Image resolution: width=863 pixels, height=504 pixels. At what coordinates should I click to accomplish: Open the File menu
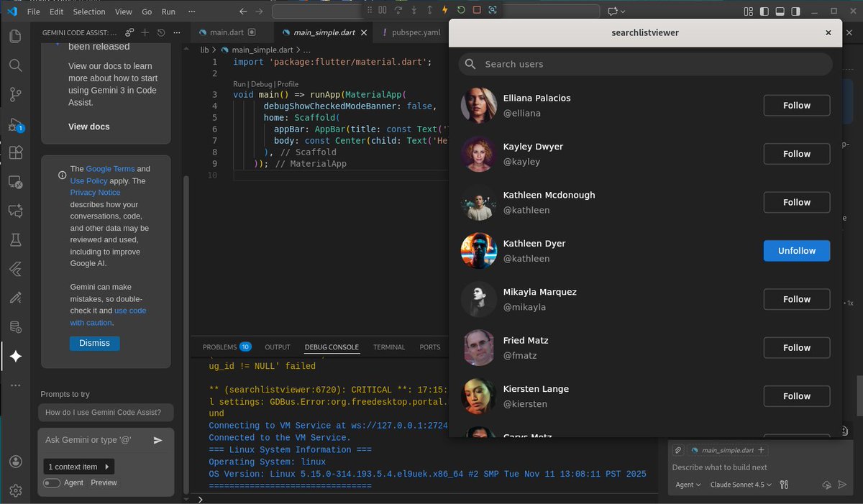pos(33,12)
